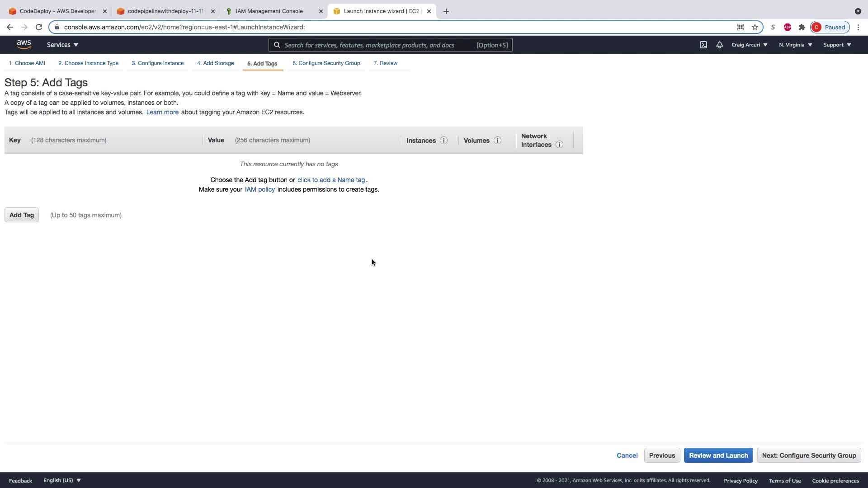Expand the Services dropdown menu
The height and width of the screenshot is (488, 868).
[62, 45]
